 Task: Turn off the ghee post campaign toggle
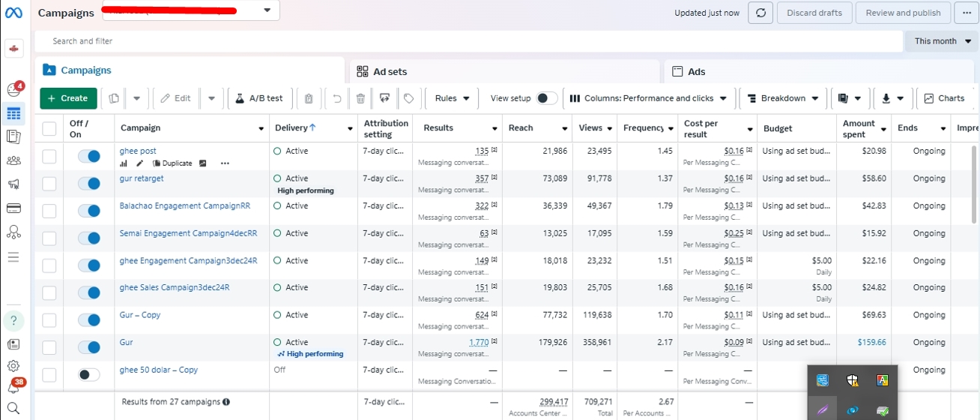89,156
